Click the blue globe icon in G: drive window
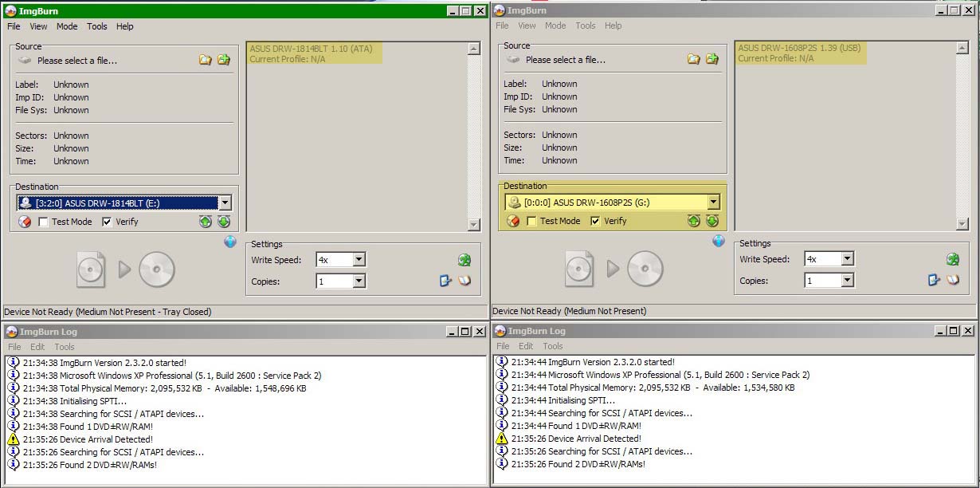 point(719,241)
